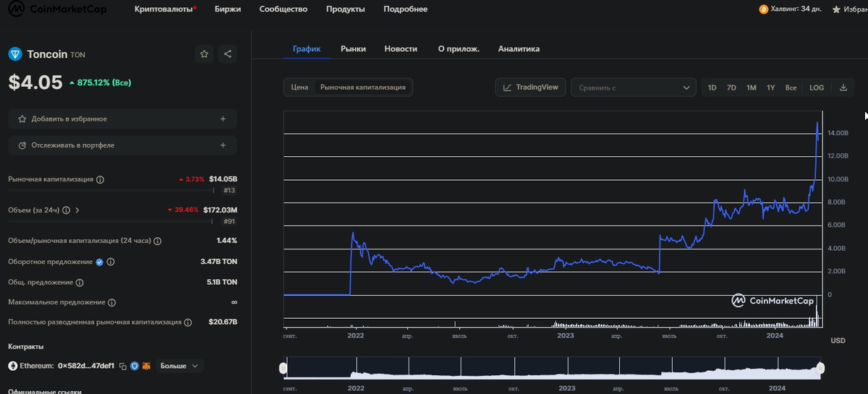This screenshot has width=868, height=394.
Task: Click info icon beside Оборотное предложение
Action: coord(111,262)
